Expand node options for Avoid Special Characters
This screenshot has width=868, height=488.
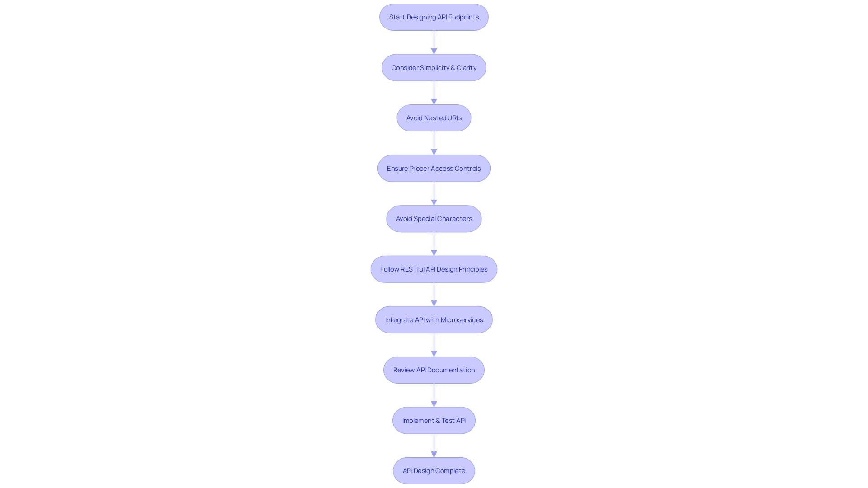434,219
